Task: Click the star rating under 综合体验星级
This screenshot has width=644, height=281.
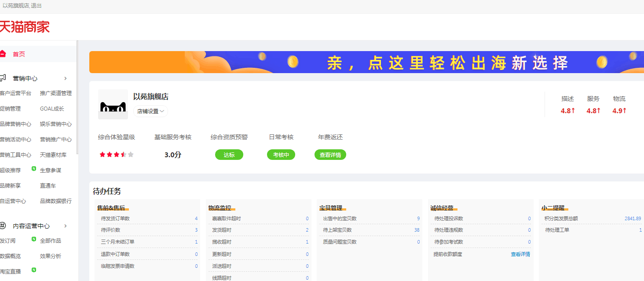Action: pos(117,155)
